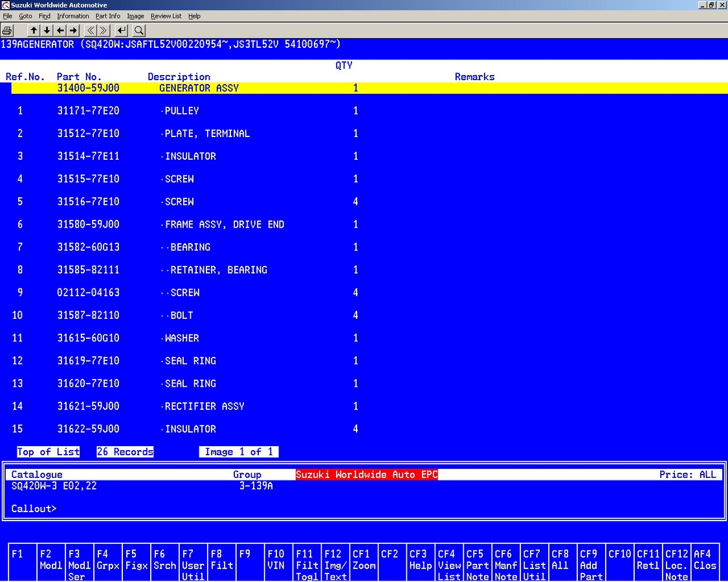The width and height of the screenshot is (728, 582).
Task: Open the Review List menu
Action: [x=166, y=16]
